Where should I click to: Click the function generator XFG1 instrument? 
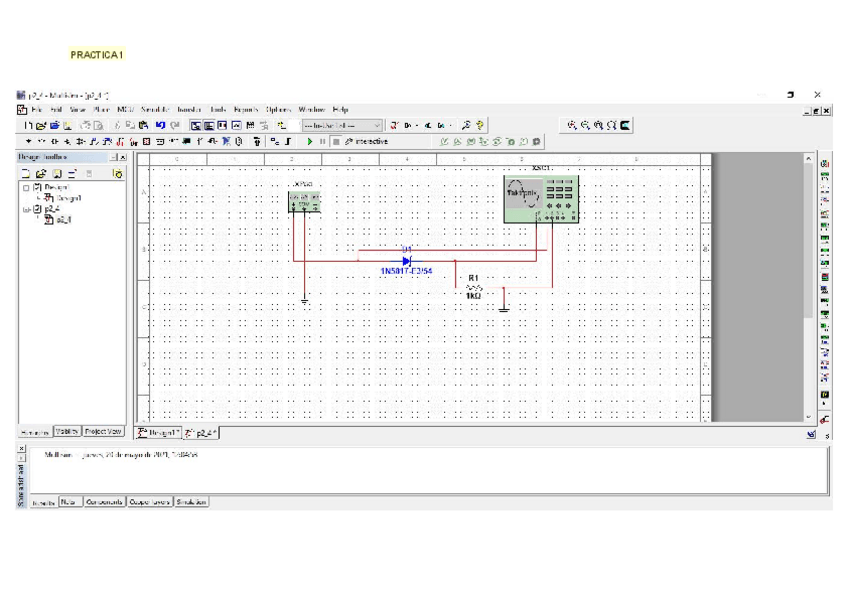click(305, 201)
